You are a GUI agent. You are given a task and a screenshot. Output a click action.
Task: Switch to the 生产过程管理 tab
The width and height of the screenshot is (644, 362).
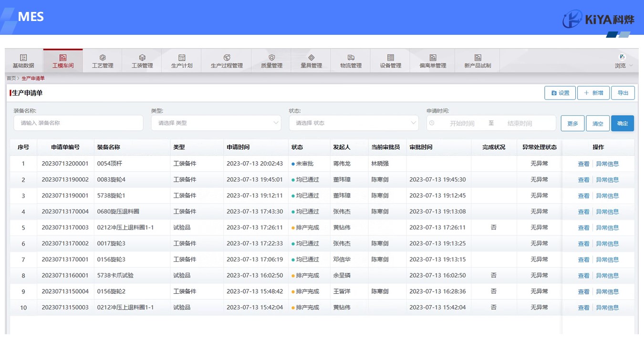(x=227, y=61)
